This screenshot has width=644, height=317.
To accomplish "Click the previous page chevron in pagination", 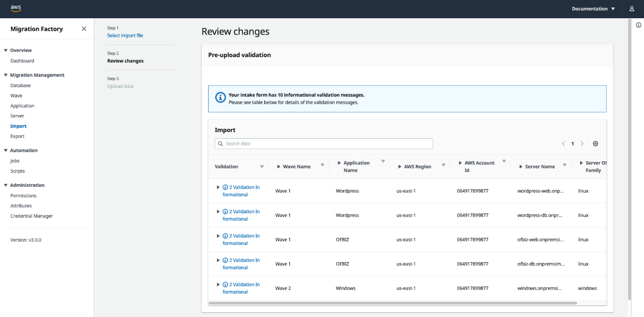I will coord(563,143).
